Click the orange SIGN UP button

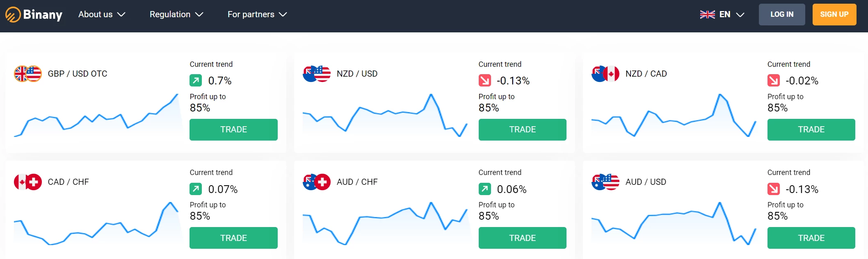[x=834, y=14]
